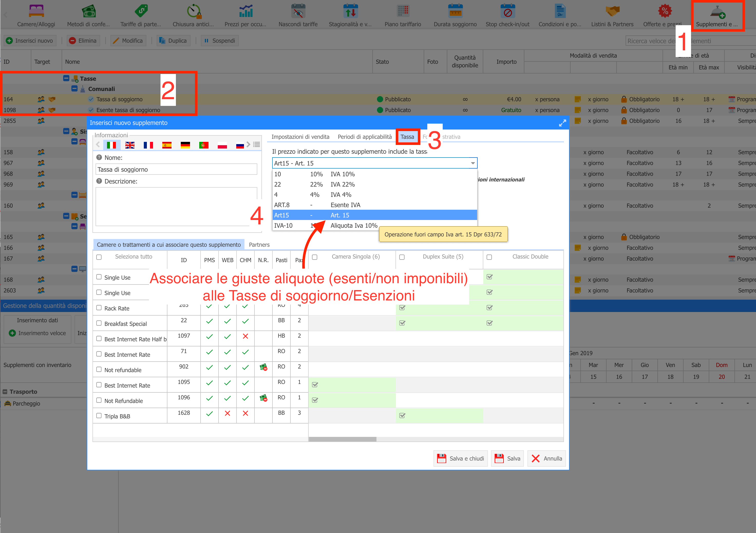Click Elimina button

(83, 41)
